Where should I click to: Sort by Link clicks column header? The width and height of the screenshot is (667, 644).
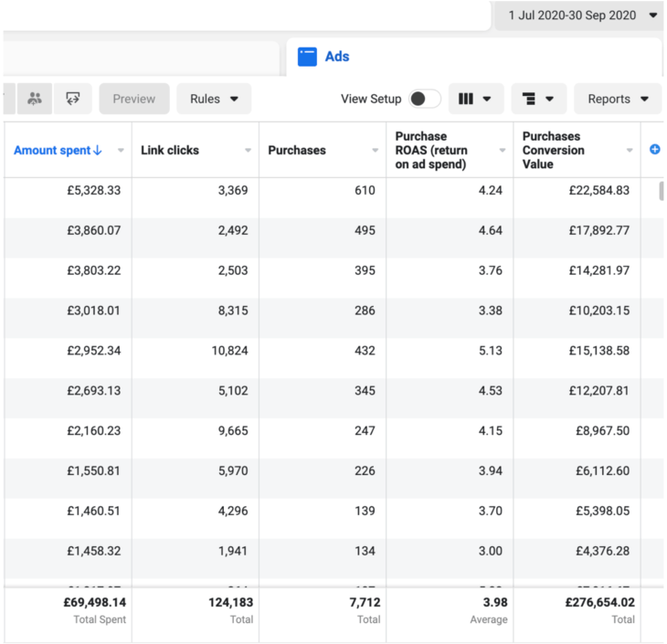[x=170, y=150]
